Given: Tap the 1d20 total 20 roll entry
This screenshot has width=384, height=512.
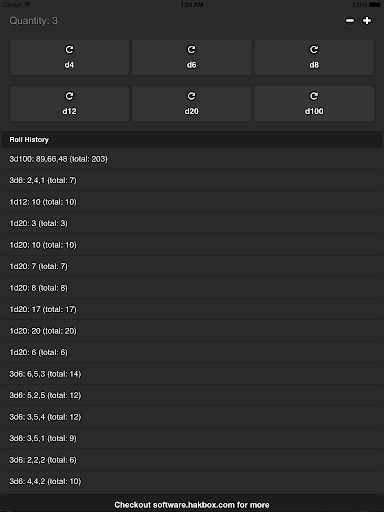Looking at the screenshot, I should pyautogui.click(x=192, y=331).
